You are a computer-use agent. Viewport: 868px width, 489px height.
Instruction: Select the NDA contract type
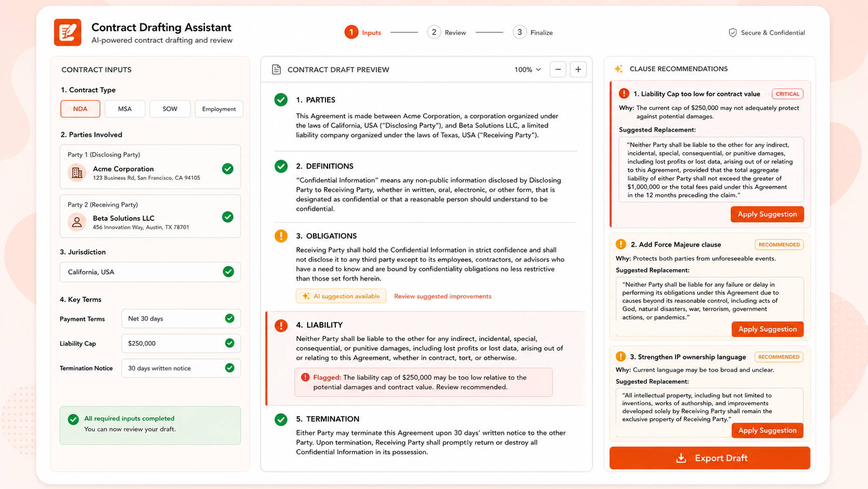click(80, 109)
